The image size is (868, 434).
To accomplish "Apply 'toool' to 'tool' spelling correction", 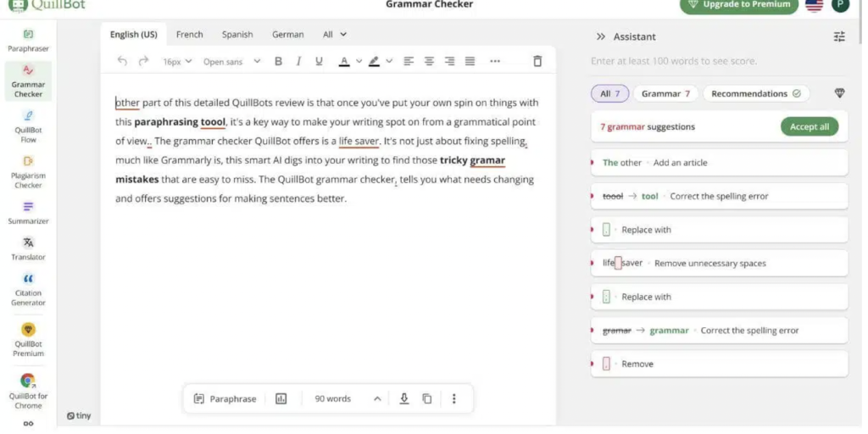I will tap(719, 196).
